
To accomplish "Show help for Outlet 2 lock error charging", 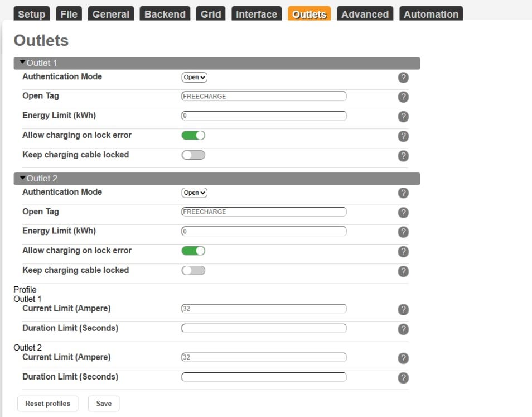I will point(403,252).
